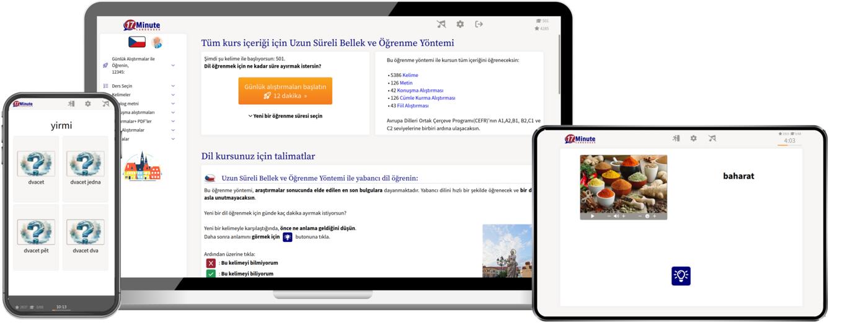Click the star score counter in laptop header
The image size is (868, 330).
542,29
